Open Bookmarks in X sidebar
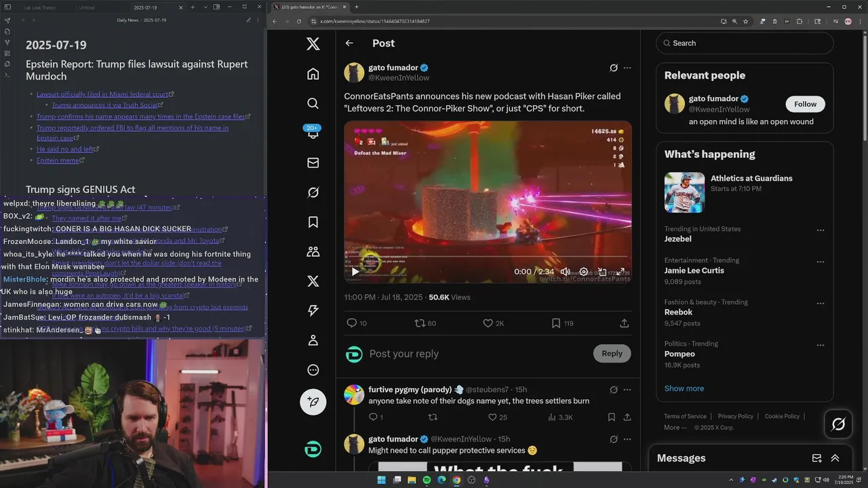This screenshot has height=488, width=868. [x=313, y=222]
